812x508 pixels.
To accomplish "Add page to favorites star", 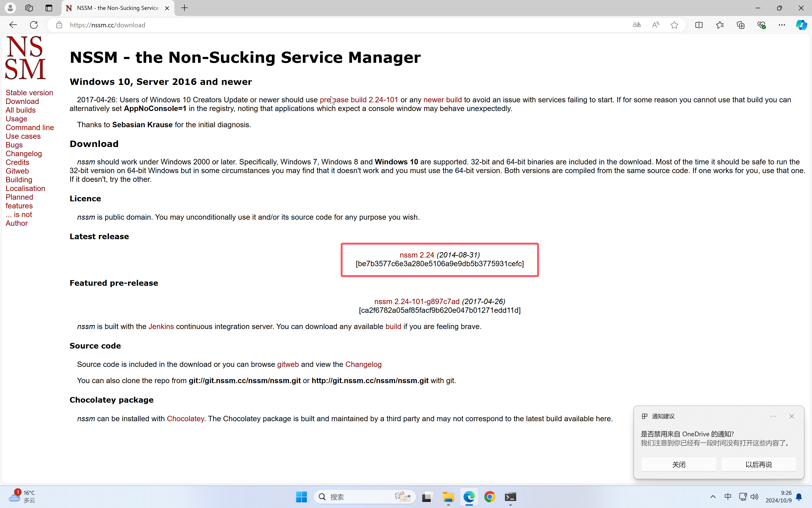I will pos(674,25).
